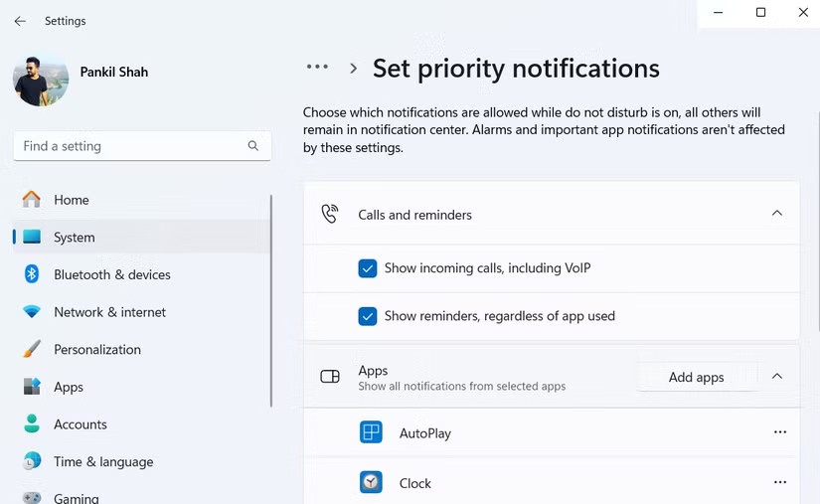Open Network & internet settings

pos(109,312)
